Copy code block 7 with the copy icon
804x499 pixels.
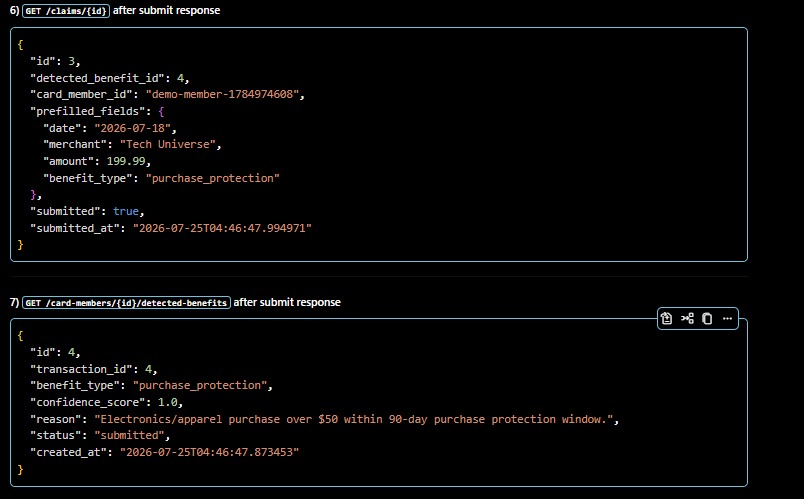pyautogui.click(x=707, y=318)
